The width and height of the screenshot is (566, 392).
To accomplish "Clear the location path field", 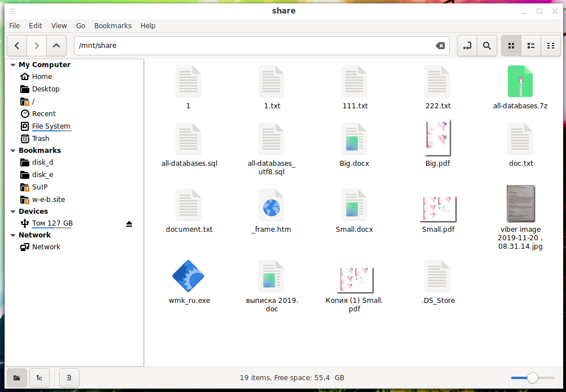I will [x=440, y=46].
